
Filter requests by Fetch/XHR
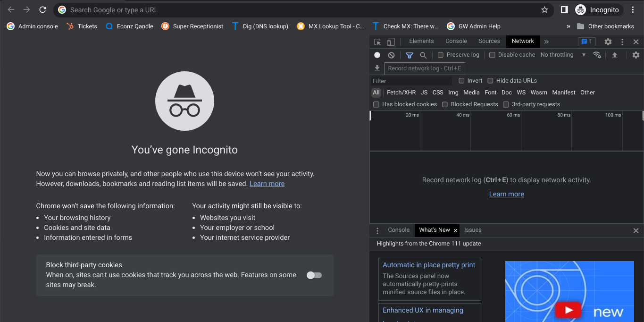point(401,93)
